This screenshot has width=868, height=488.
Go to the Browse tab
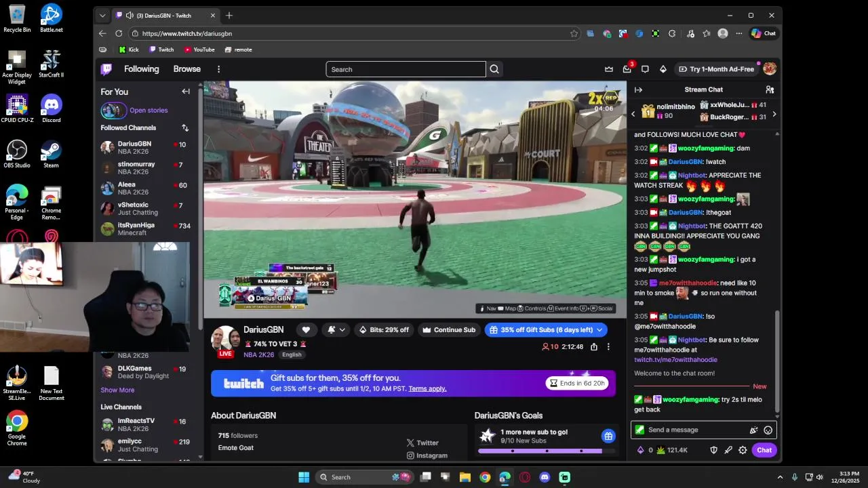[x=186, y=69]
